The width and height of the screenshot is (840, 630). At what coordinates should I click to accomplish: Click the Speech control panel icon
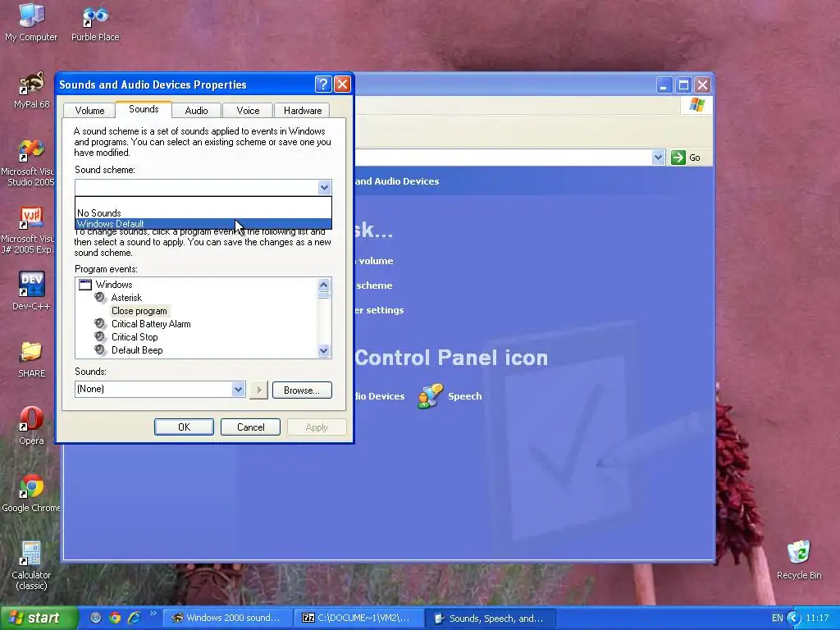431,396
